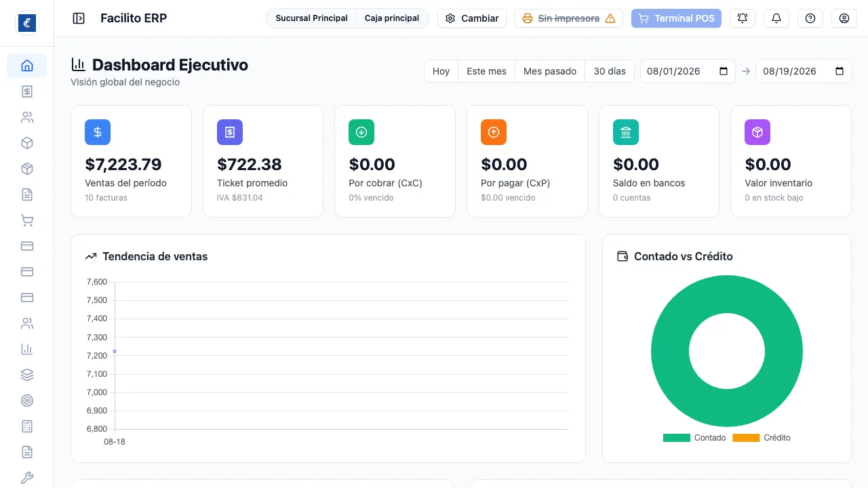The height and width of the screenshot is (488, 868).
Task: Open the stacked layers sidebar icon
Action: (27, 375)
